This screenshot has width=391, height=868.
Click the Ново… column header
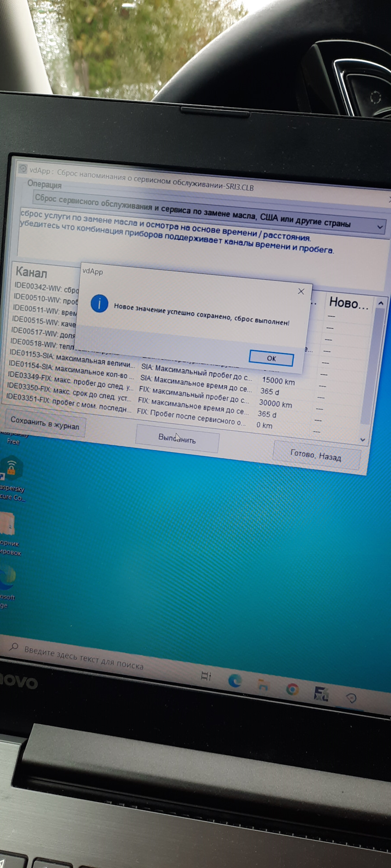(348, 303)
